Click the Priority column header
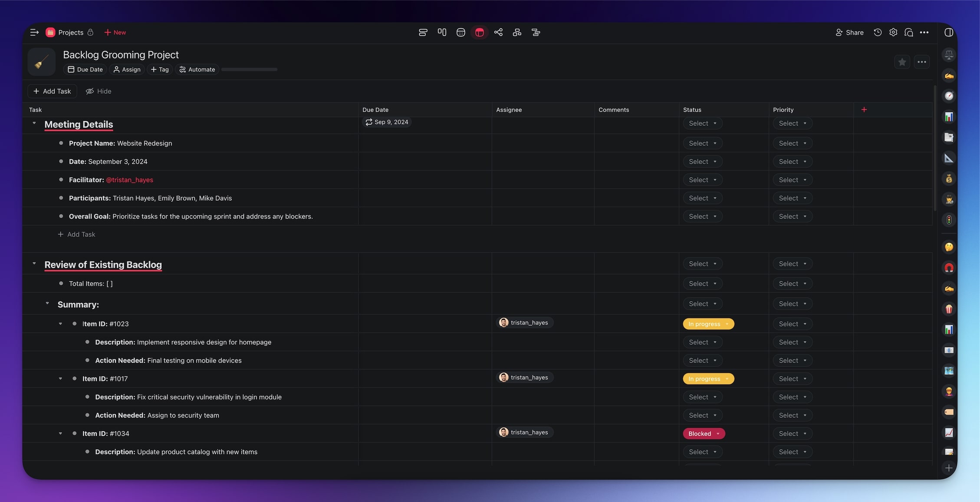 (783, 110)
